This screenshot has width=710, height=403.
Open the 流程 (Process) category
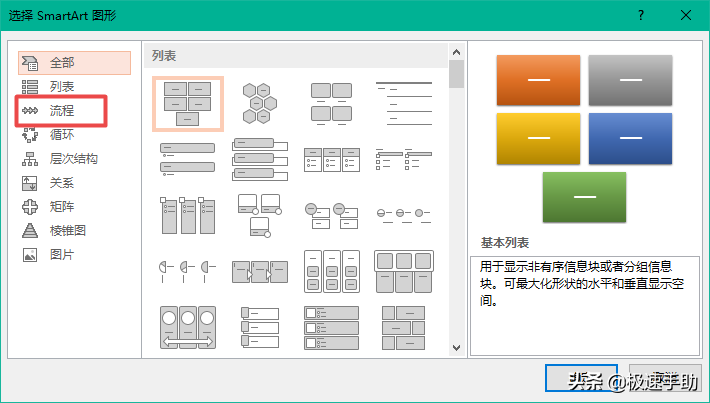[x=61, y=110]
